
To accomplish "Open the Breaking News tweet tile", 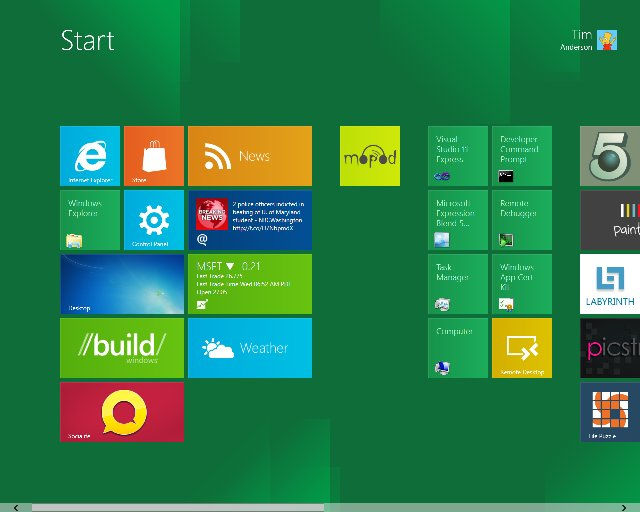I will tap(250, 220).
